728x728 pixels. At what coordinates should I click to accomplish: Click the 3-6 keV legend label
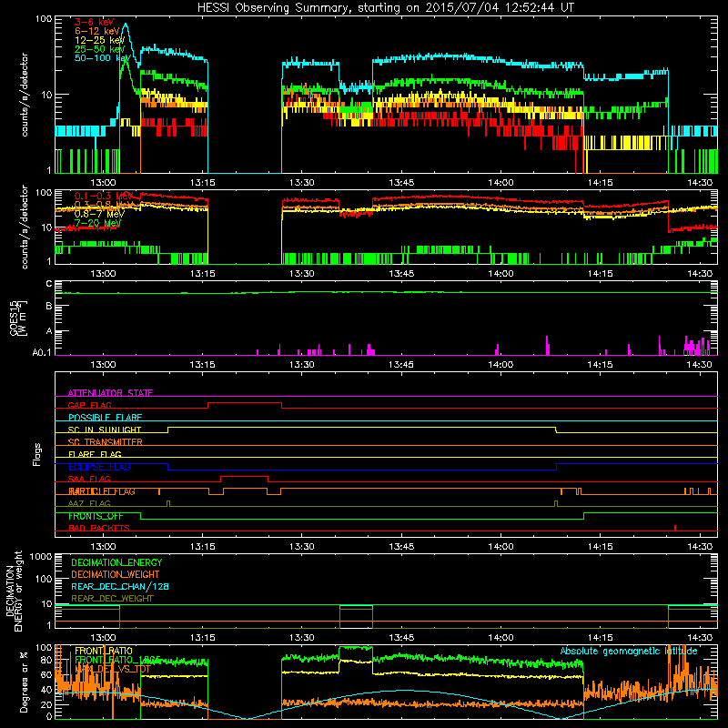click(94, 22)
